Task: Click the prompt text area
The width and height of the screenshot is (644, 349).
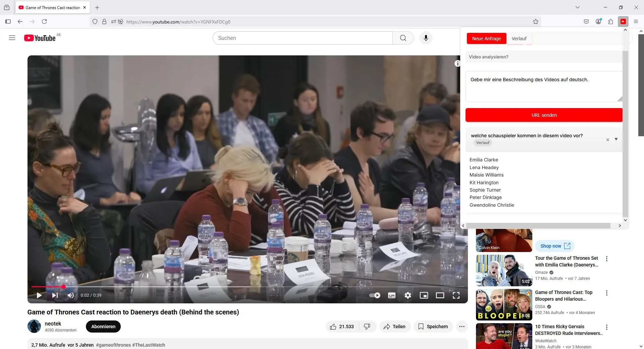Action: [x=544, y=87]
